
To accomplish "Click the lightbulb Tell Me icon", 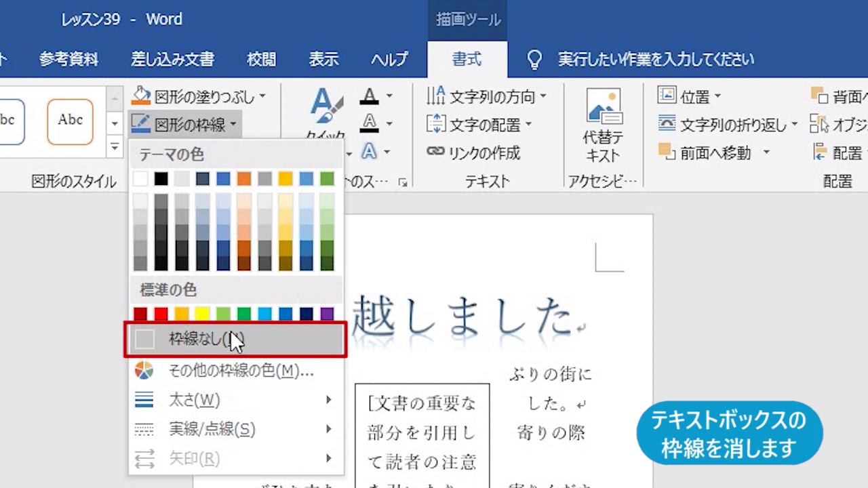I will (x=535, y=60).
